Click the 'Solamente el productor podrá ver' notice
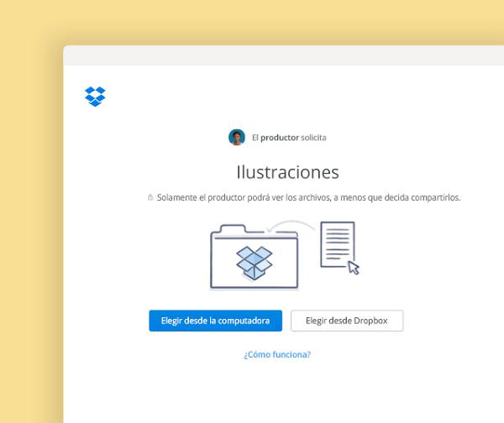This screenshot has width=504, height=423. tap(308, 197)
